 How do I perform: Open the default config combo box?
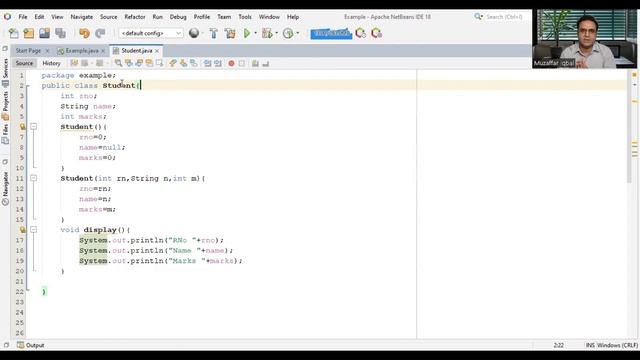pyautogui.click(x=151, y=33)
